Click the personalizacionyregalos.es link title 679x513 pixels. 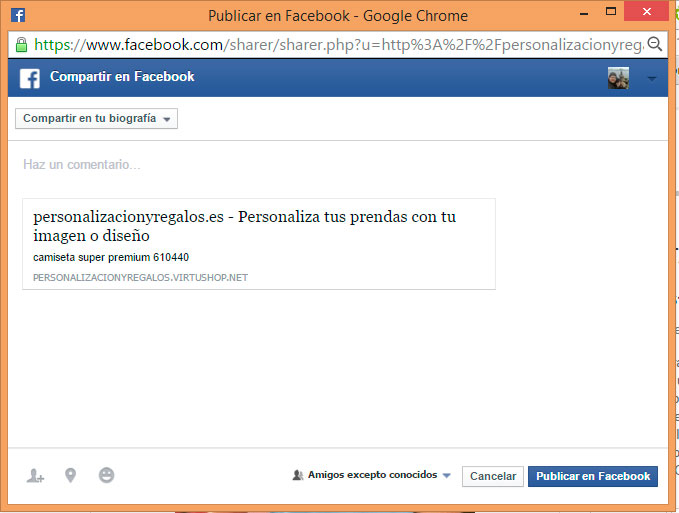[245, 226]
